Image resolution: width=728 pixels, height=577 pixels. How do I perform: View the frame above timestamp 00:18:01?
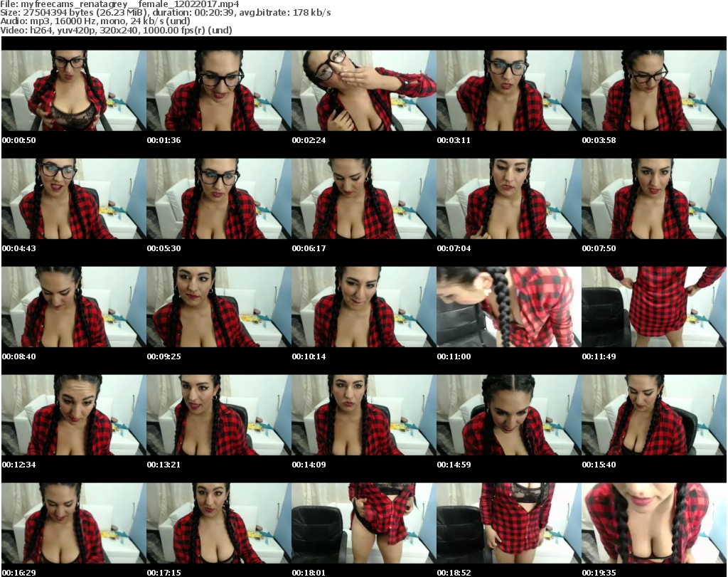pos(364,523)
